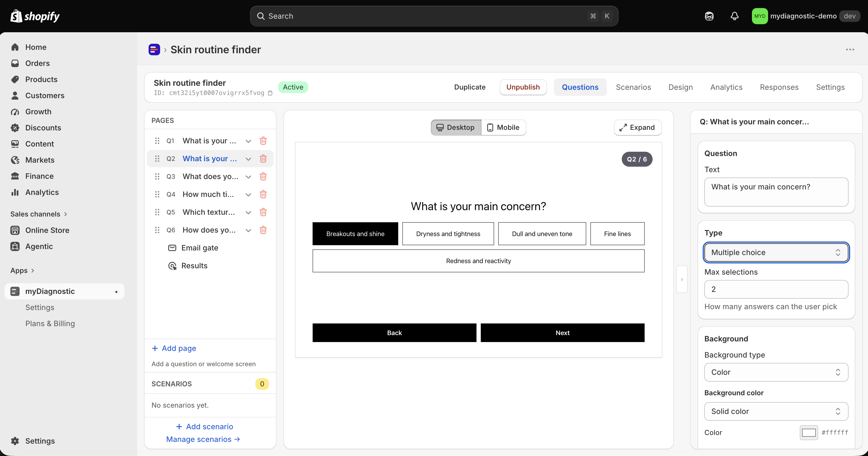Pick the Redness and reactivity answer
This screenshot has height=456, width=868.
coord(478,261)
